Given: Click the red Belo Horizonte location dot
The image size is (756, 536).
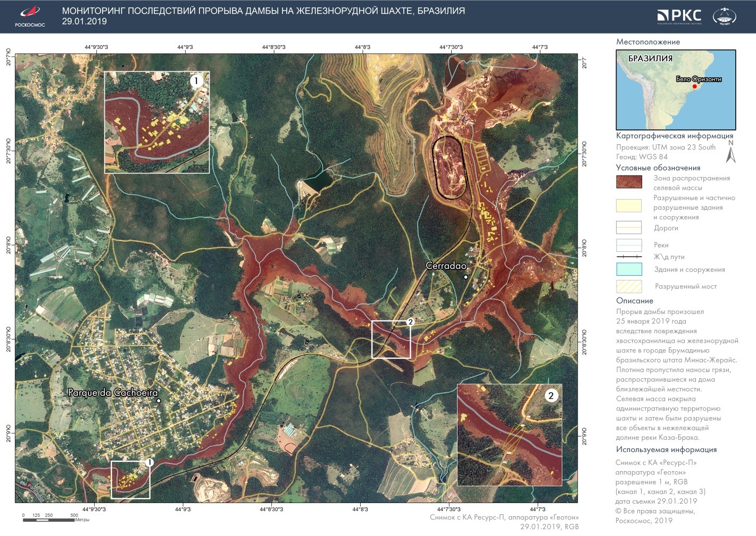Looking at the screenshot, I should (x=694, y=86).
